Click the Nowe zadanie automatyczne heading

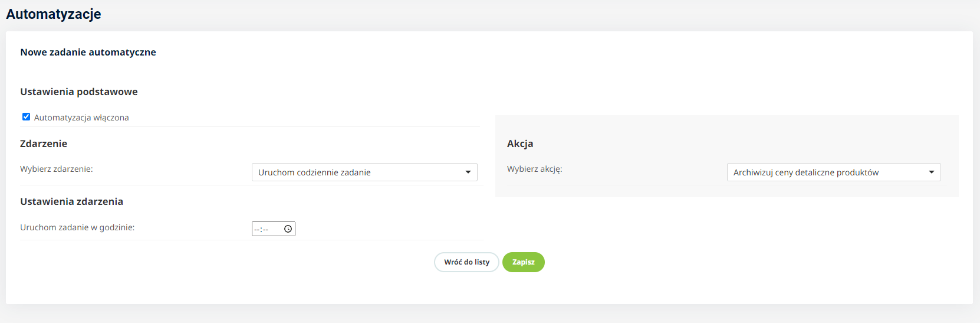tap(88, 52)
